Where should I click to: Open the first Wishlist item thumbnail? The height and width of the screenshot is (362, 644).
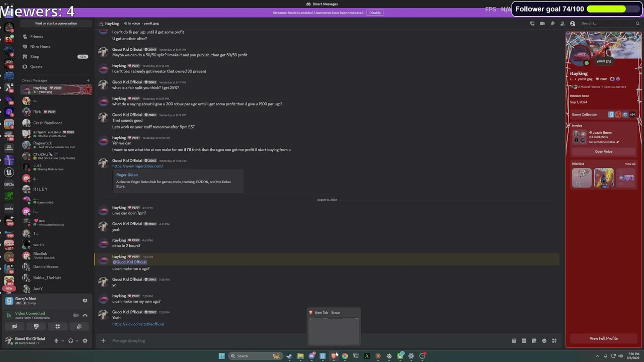pos(582,178)
